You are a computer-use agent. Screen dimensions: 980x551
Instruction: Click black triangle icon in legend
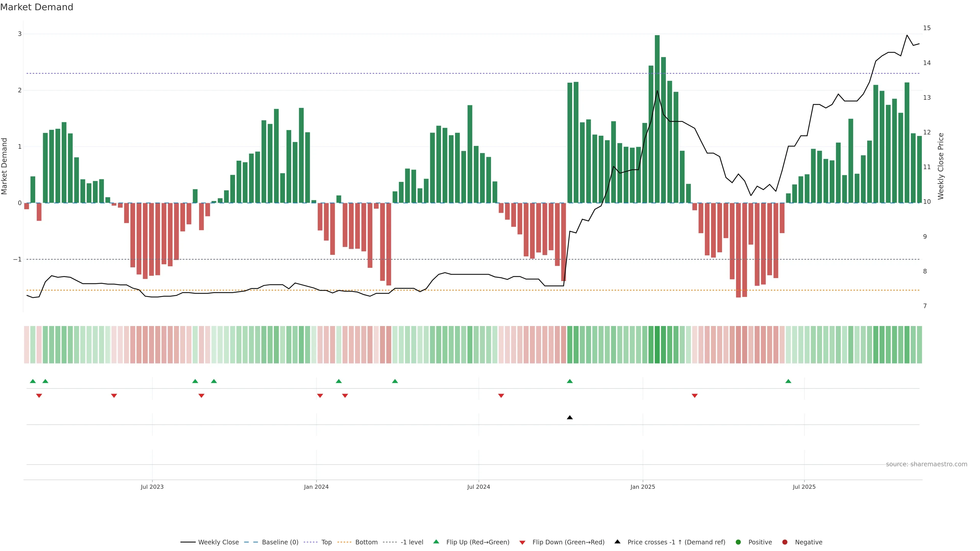(x=617, y=542)
